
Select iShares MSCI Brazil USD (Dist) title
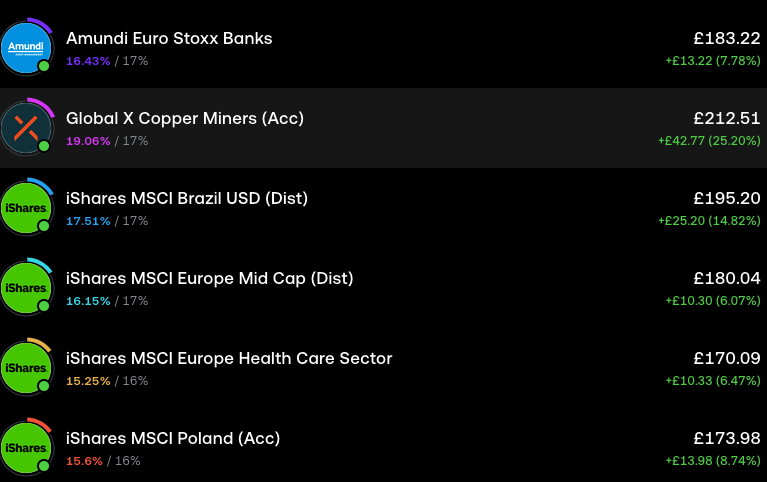click(187, 198)
